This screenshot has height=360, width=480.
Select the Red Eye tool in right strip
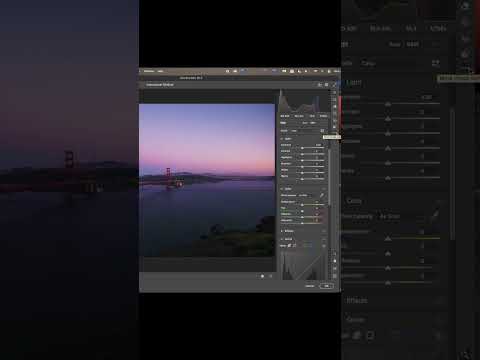335,120
